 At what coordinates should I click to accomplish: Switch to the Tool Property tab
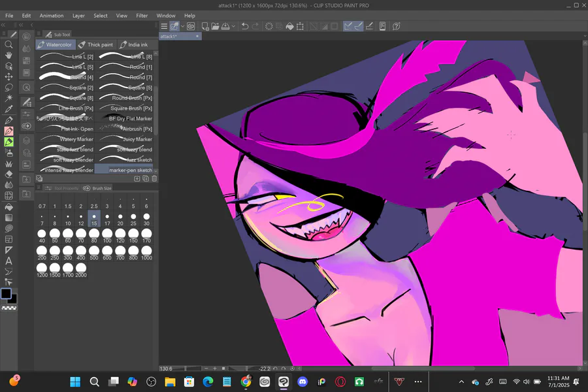[61, 188]
